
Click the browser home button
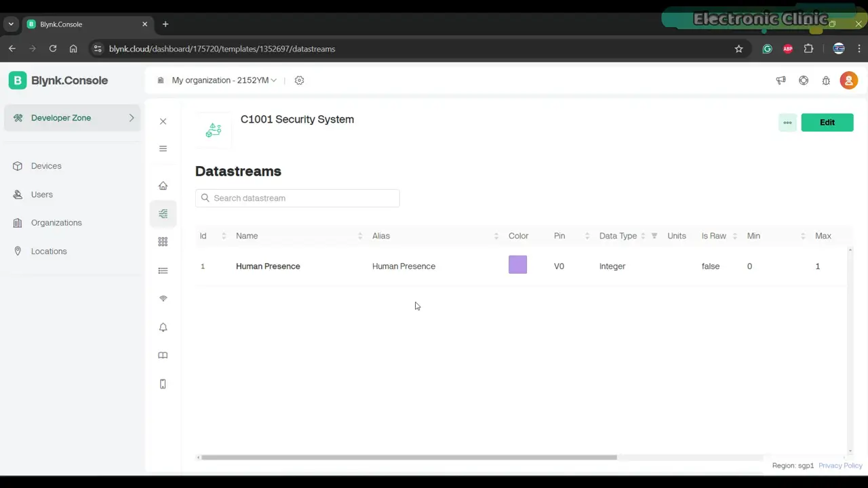tap(73, 49)
